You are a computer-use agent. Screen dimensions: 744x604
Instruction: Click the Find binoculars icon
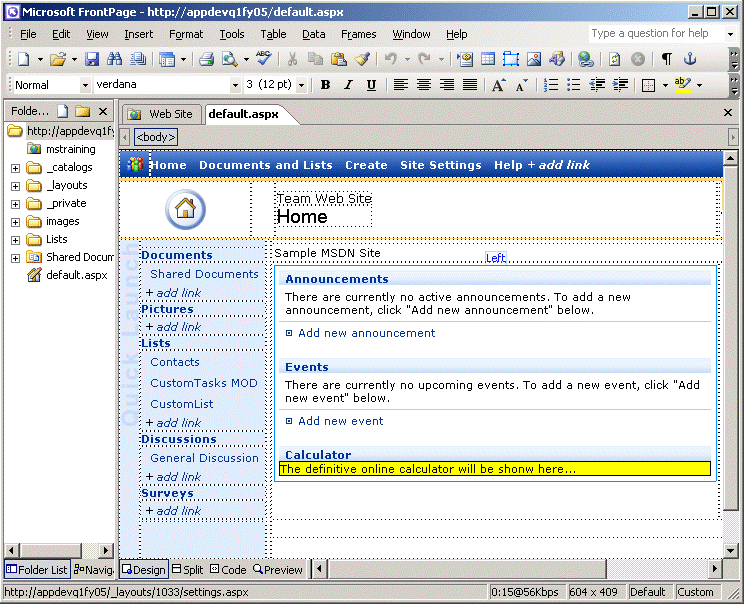point(114,59)
